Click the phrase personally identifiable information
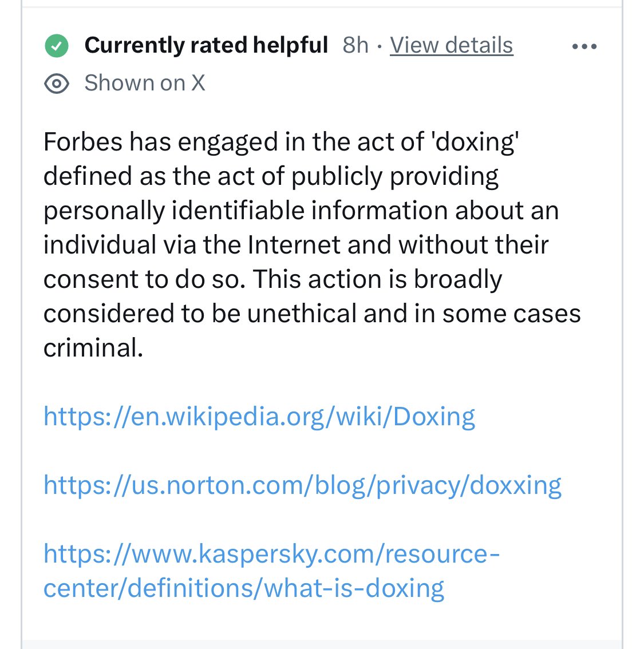Image resolution: width=644 pixels, height=649 pixels. pos(246,211)
